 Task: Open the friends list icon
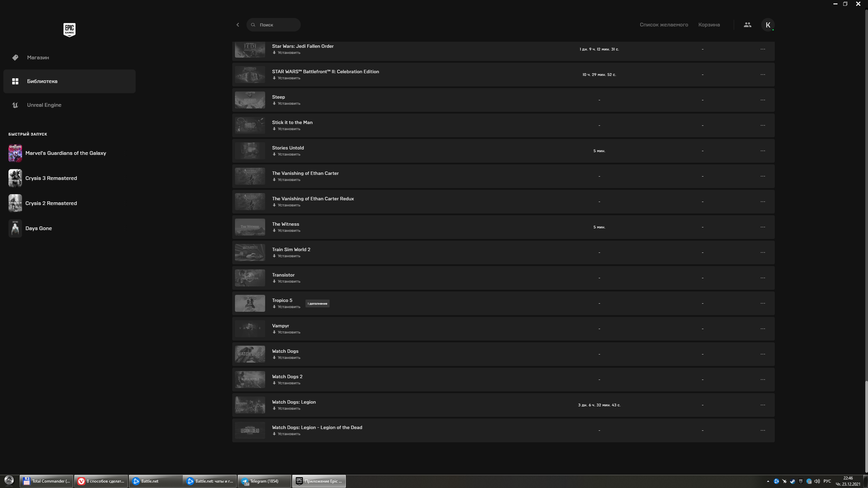(748, 25)
